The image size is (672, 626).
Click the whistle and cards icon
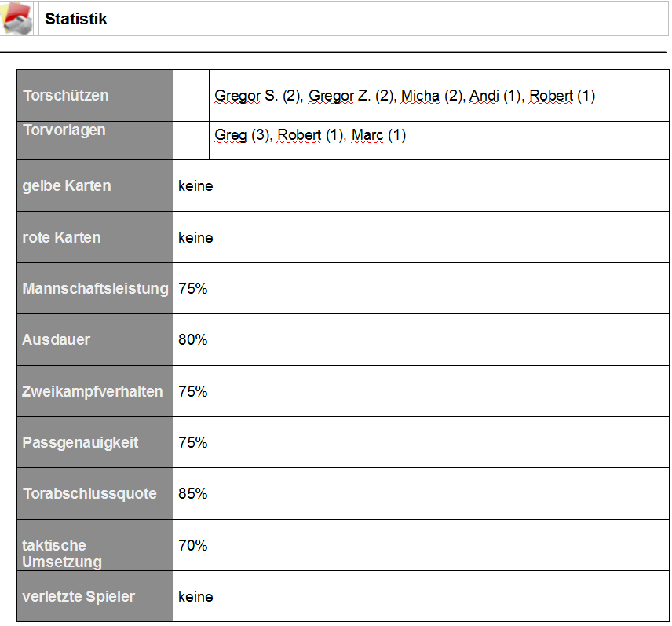pos(16,18)
